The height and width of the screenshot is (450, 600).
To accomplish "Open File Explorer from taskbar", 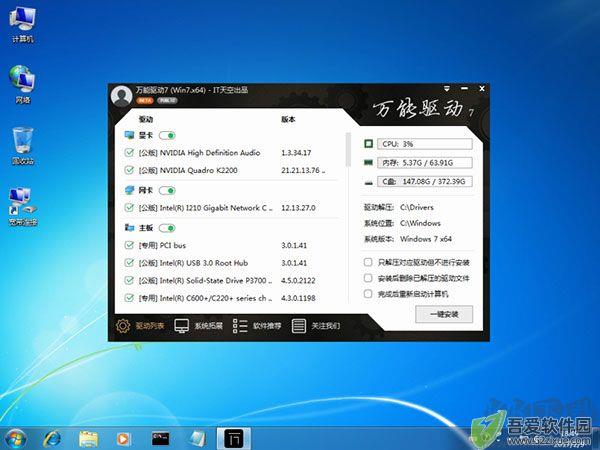I will pyautogui.click(x=88, y=439).
